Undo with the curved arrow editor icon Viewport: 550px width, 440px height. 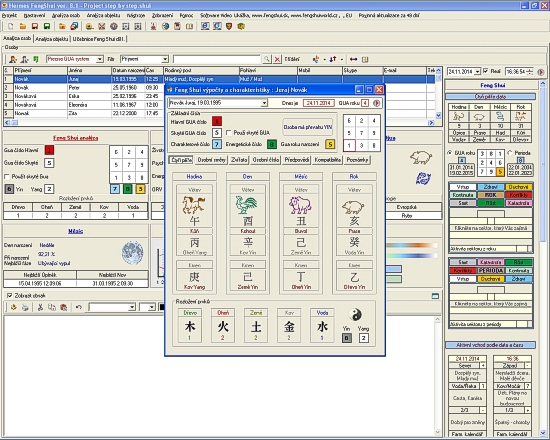(x=79, y=307)
